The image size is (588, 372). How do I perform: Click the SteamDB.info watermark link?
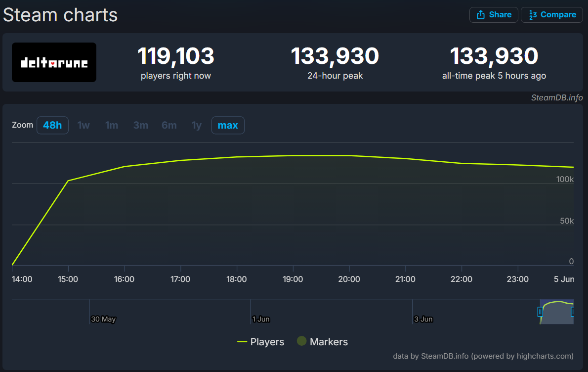(557, 97)
